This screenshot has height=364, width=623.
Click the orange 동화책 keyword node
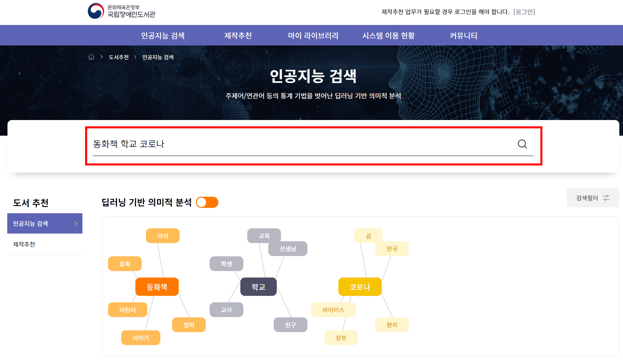[157, 287]
